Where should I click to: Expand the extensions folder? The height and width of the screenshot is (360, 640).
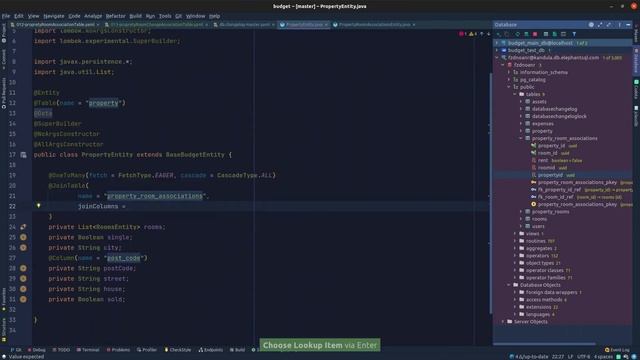[515, 307]
